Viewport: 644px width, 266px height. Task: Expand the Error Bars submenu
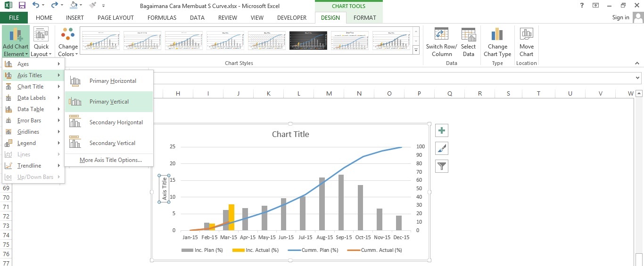click(x=33, y=121)
